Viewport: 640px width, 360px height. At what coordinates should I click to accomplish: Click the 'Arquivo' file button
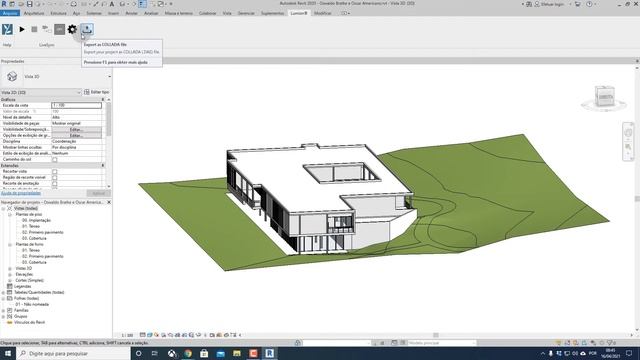point(10,13)
